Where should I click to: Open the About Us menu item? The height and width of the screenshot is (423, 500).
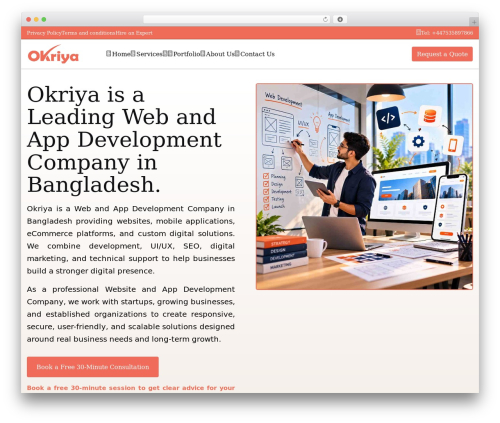(x=220, y=54)
